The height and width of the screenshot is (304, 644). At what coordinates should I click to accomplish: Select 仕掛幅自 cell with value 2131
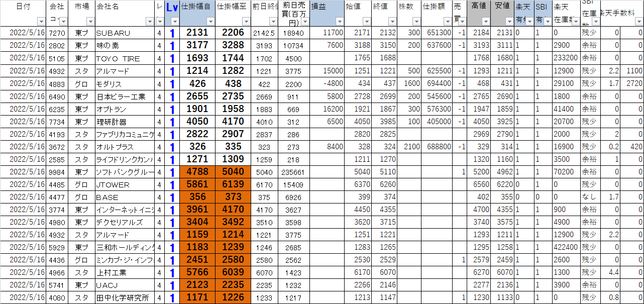point(197,33)
